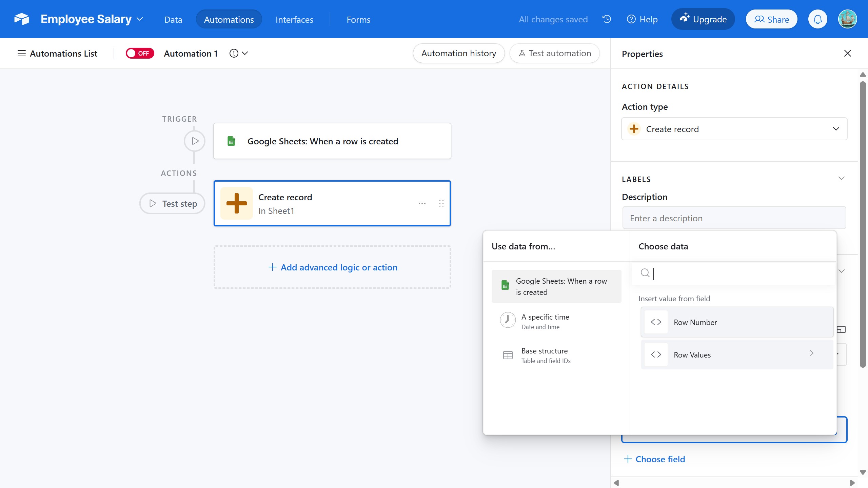868x488 pixels.
Task: Open the Interfaces tab
Action: click(294, 19)
